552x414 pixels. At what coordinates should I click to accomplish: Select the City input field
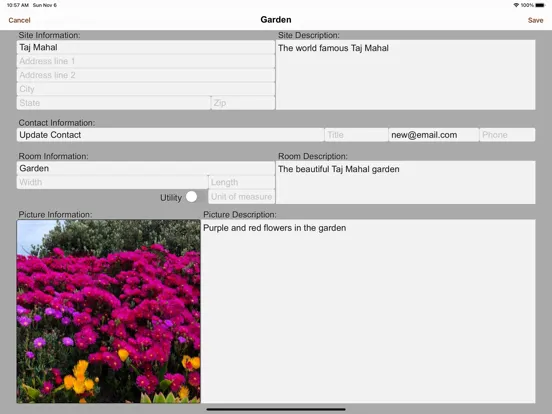[x=146, y=89]
